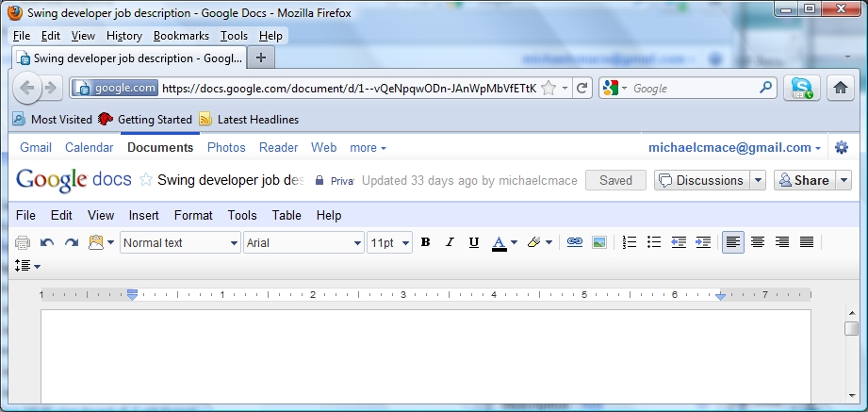
Task: Click the document title 'Swing developer job des'
Action: (230, 180)
